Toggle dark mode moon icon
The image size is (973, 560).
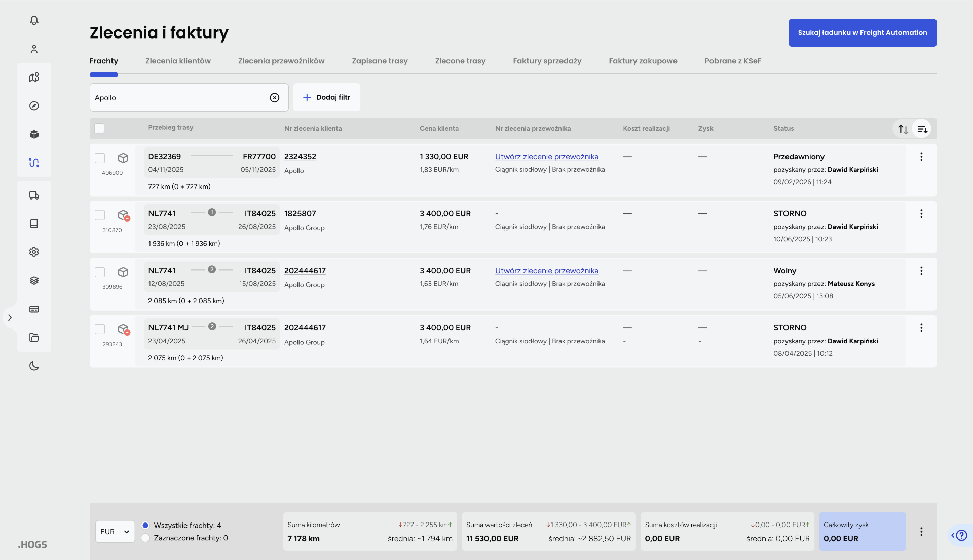(34, 366)
